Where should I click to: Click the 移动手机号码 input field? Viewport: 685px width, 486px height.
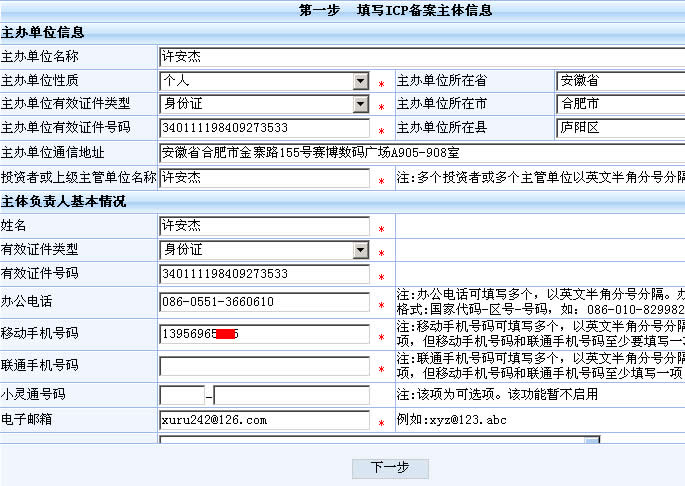264,334
